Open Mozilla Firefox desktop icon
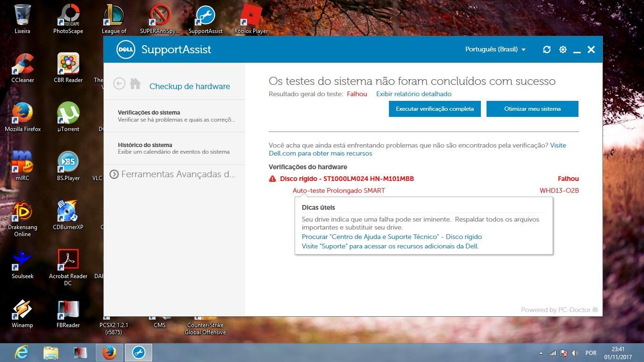 [x=22, y=117]
